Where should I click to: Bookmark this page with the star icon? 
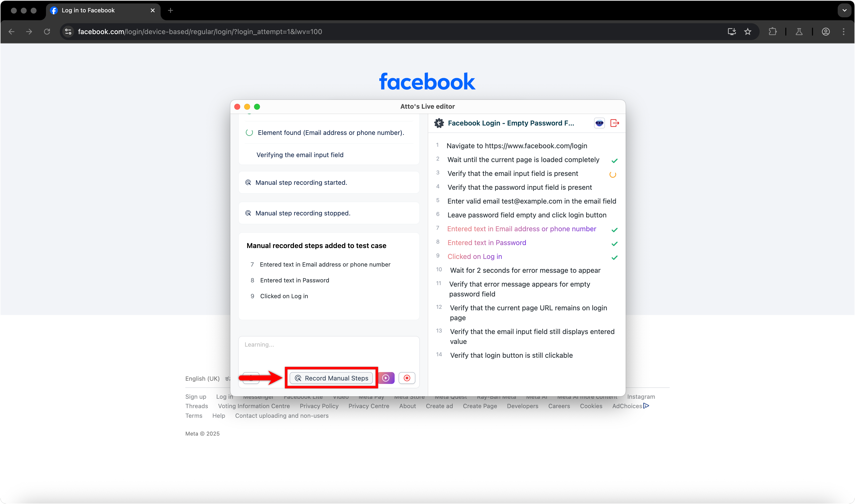coord(748,32)
